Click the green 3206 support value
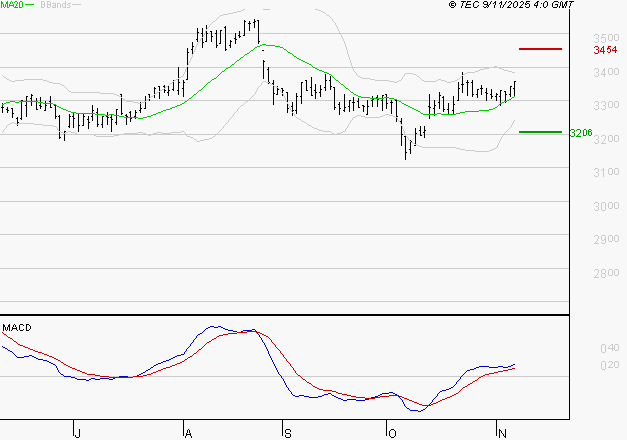Image resolution: width=627 pixels, height=440 pixels. click(x=581, y=133)
